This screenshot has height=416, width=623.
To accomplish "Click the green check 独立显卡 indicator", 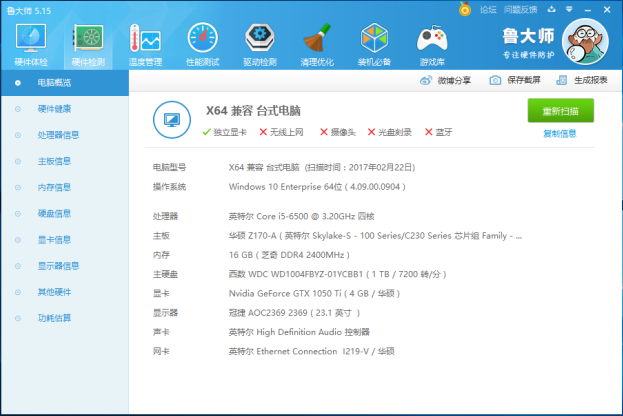I will [x=224, y=132].
